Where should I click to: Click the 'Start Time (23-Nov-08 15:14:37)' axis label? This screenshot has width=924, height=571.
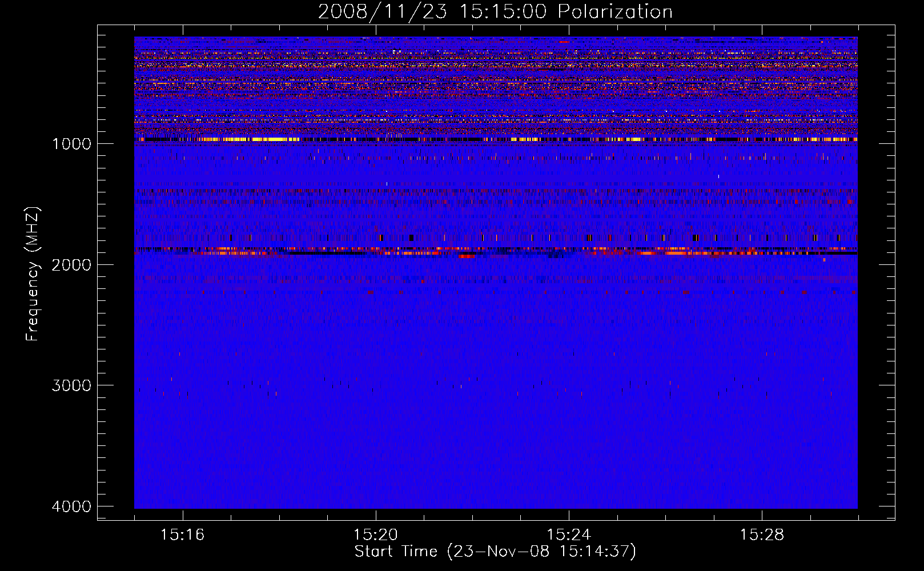(495, 552)
